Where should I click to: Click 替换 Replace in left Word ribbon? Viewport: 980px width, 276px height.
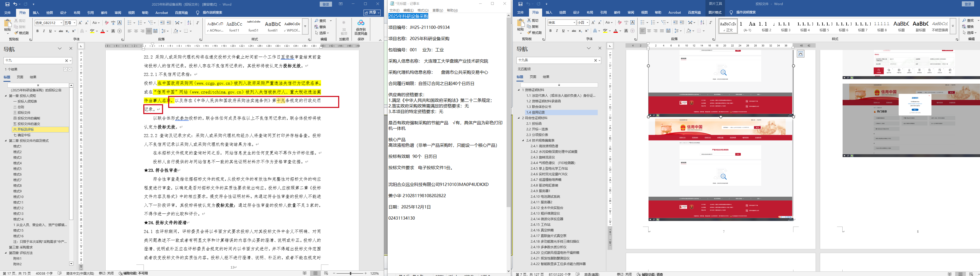click(320, 27)
